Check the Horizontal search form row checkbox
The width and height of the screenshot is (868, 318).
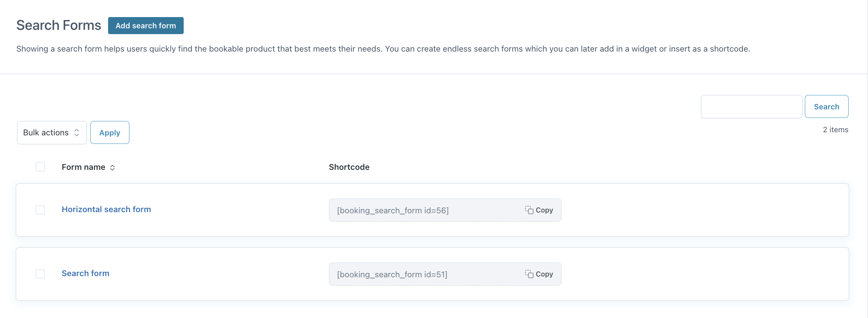[x=40, y=210]
